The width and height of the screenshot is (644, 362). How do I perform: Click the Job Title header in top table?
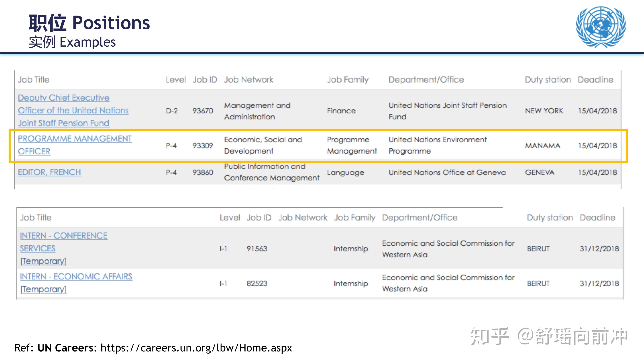tap(33, 80)
